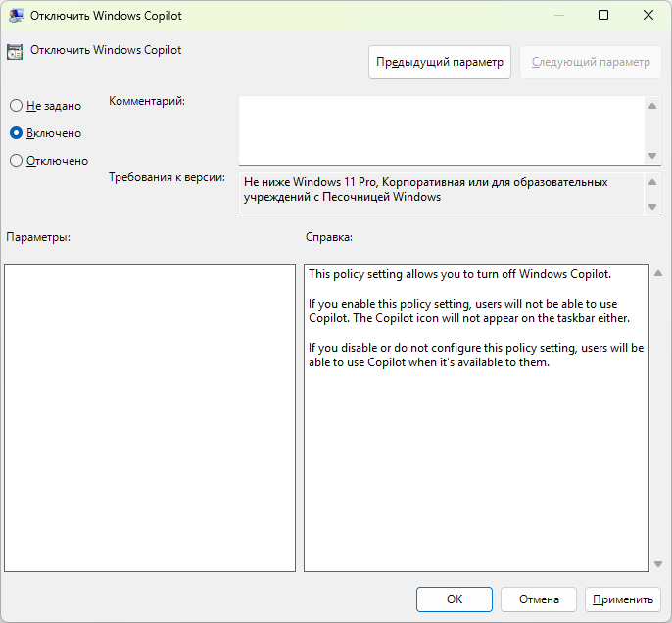
Task: Click the policy icon in the title bar
Action: (x=17, y=16)
